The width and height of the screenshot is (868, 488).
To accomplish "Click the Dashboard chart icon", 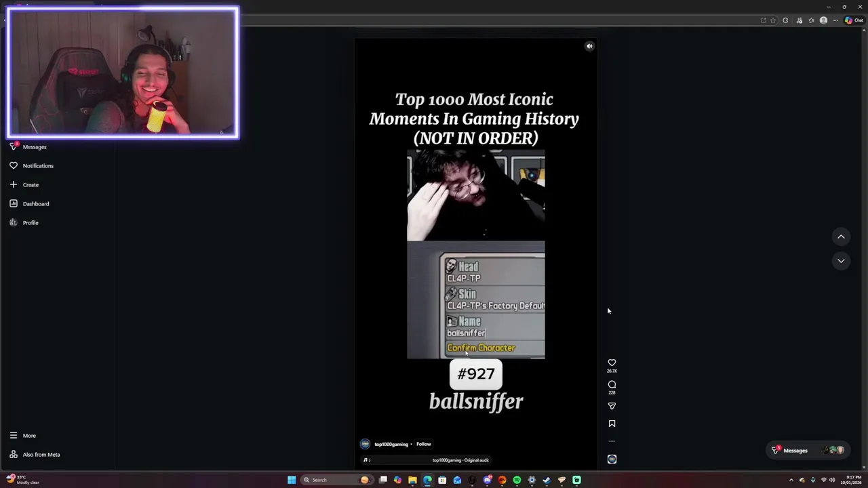I will [x=14, y=203].
